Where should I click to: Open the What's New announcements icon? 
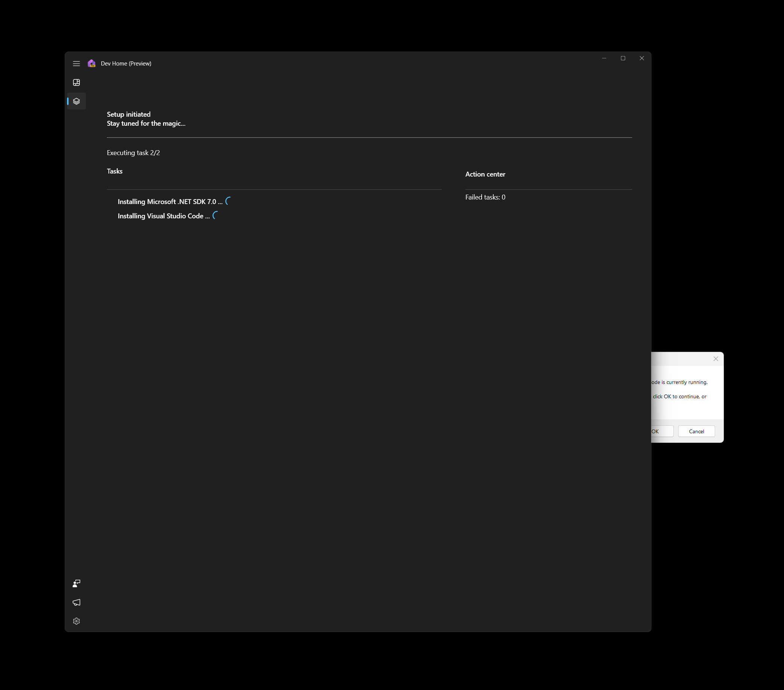pyautogui.click(x=76, y=603)
